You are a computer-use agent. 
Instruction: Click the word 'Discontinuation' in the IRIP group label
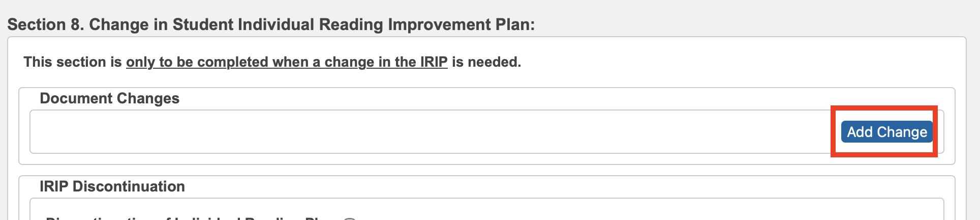coord(129,186)
